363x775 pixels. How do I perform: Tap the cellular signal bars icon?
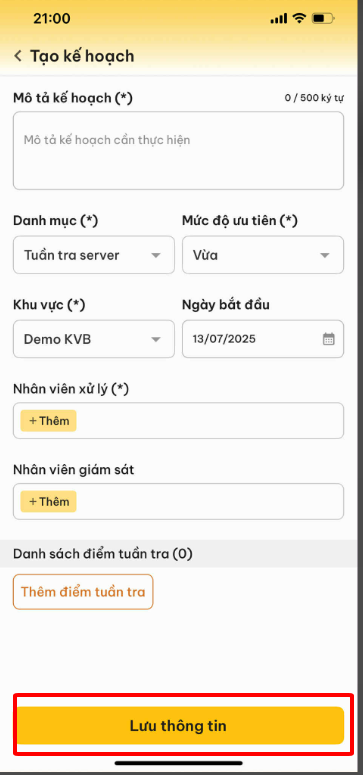pyautogui.click(x=279, y=19)
